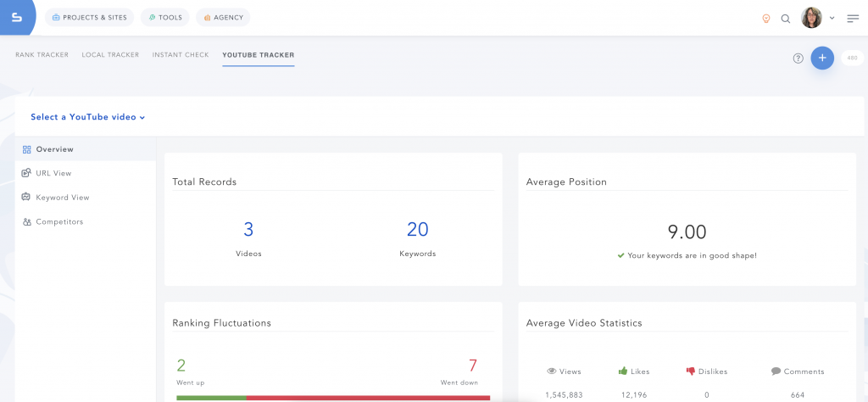Click the URL View video icon
This screenshot has width=868, height=402.
26,173
